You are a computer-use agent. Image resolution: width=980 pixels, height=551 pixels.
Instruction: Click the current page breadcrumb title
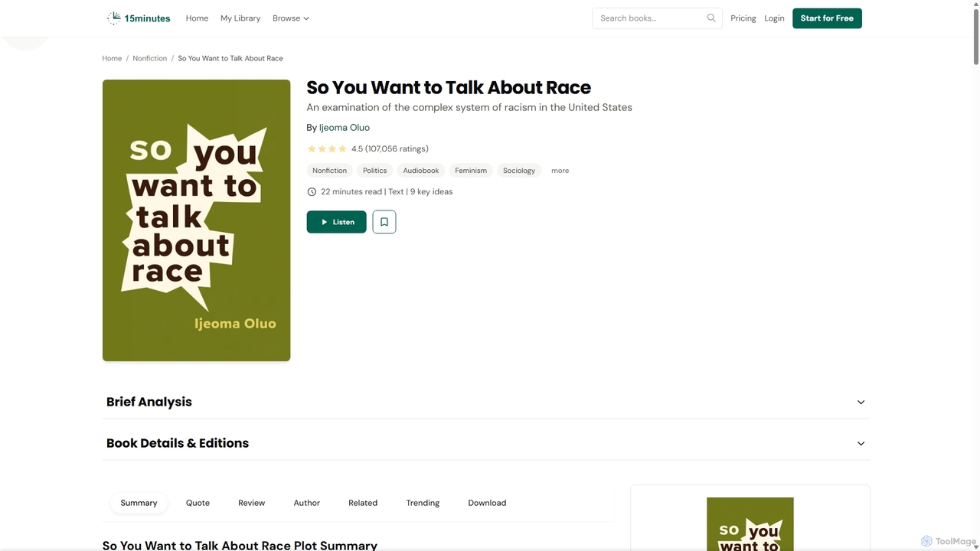tap(230, 58)
